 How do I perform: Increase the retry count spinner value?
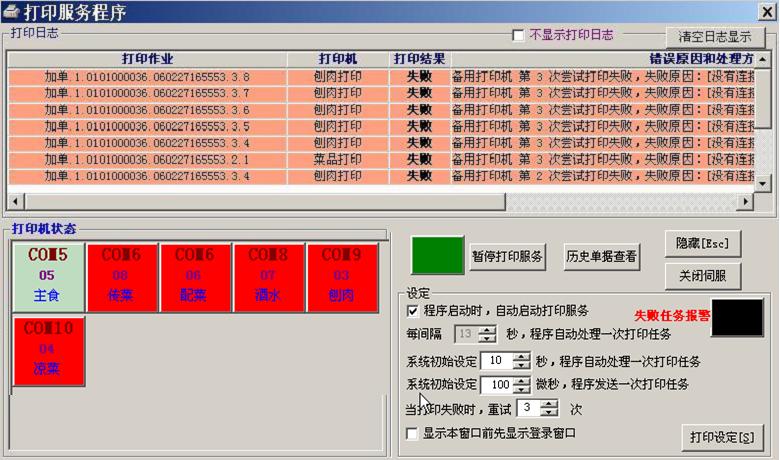point(549,403)
